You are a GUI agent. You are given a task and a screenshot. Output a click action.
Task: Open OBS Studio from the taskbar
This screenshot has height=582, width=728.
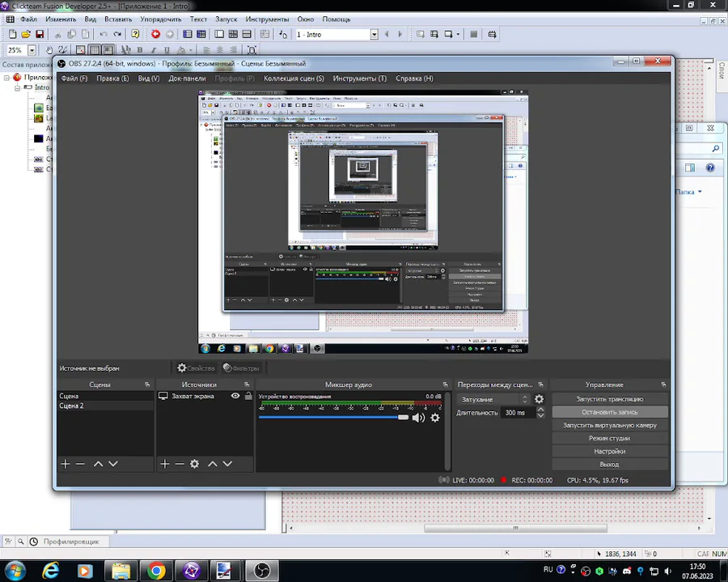(261, 571)
